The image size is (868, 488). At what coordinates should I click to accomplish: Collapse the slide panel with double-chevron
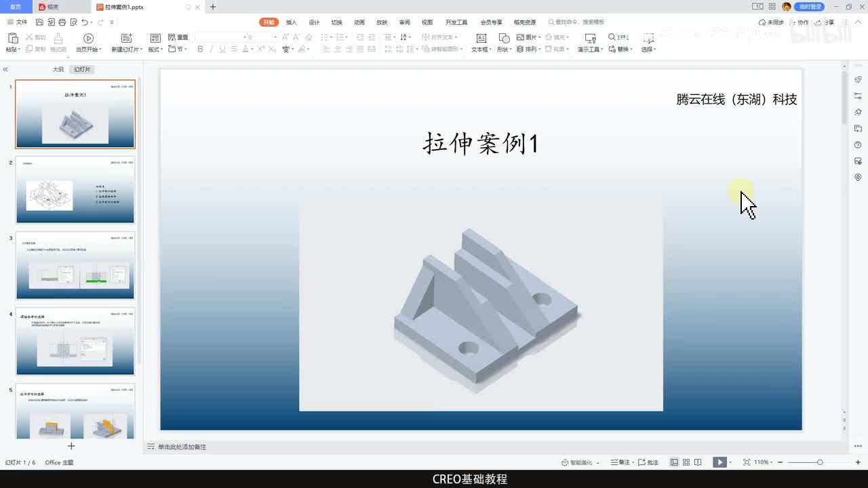(x=5, y=69)
